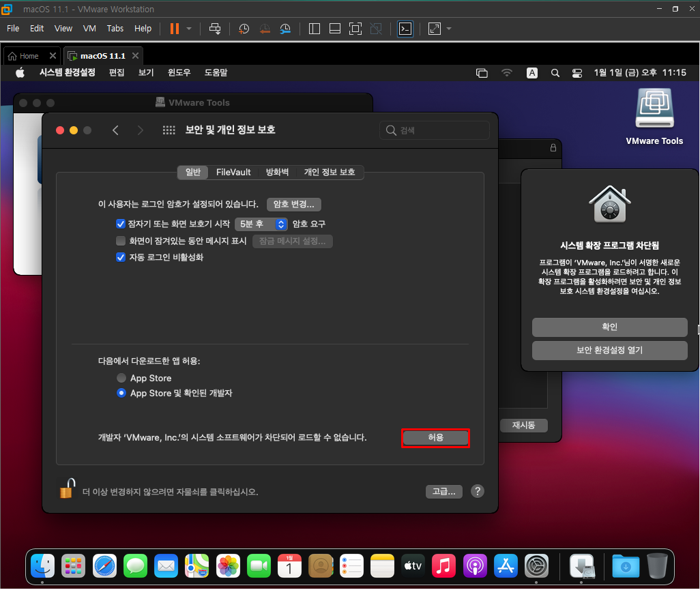
Task: Switch to the 방화벽 tab
Action: pos(277,173)
